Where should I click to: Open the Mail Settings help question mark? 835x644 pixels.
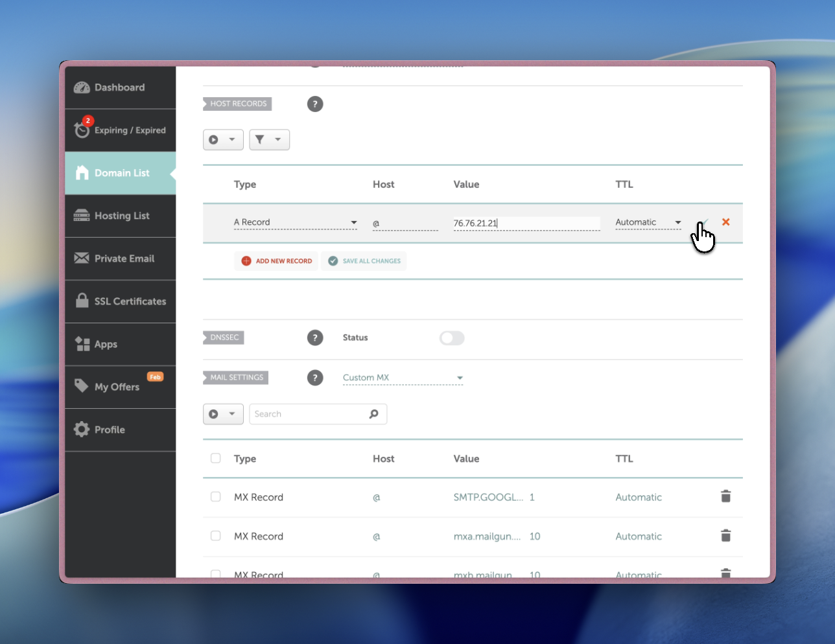315,377
